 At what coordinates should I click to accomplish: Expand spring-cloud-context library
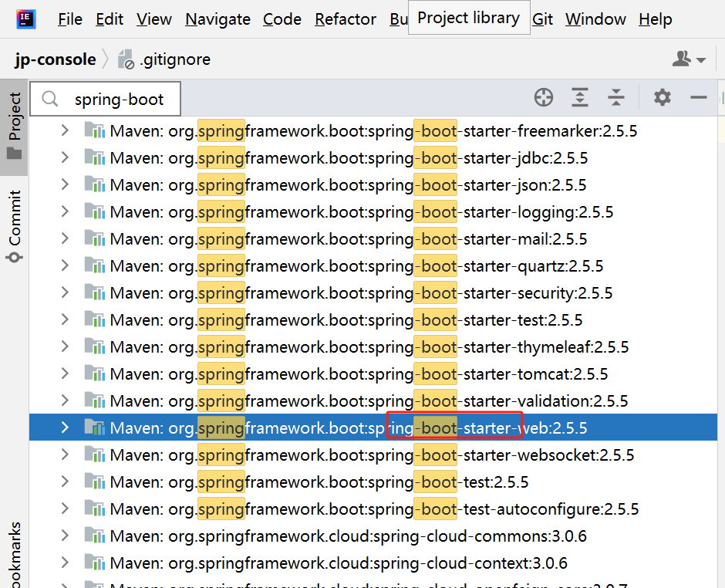(66, 562)
